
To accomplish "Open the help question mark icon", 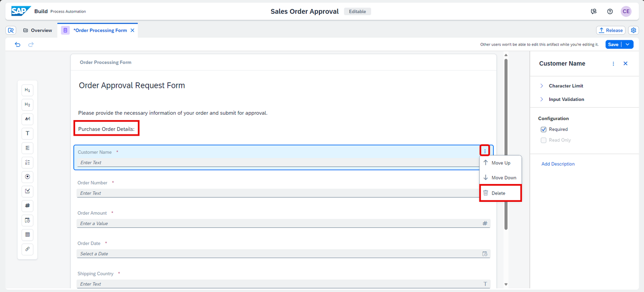I will pyautogui.click(x=610, y=12).
